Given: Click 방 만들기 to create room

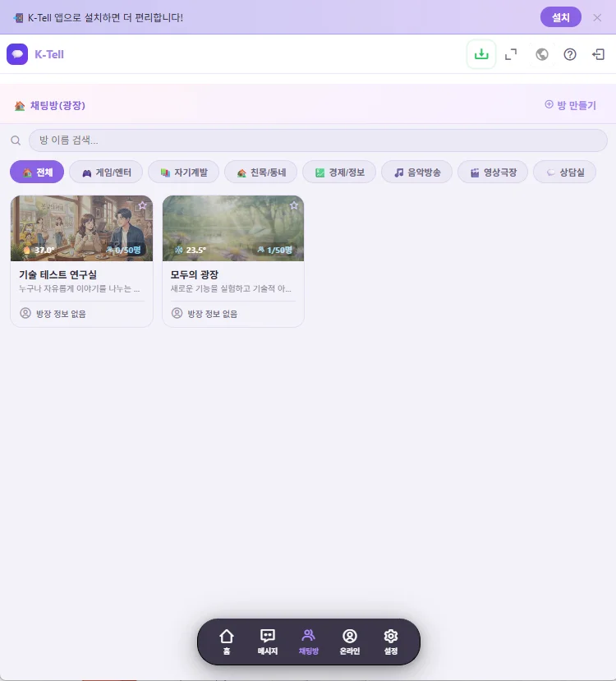Looking at the screenshot, I should click(571, 105).
